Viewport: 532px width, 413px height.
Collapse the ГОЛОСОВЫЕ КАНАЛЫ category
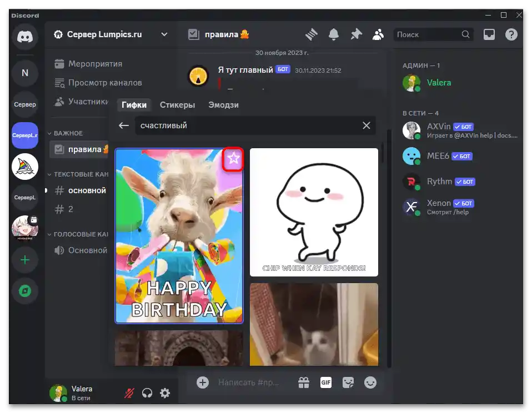(x=78, y=234)
